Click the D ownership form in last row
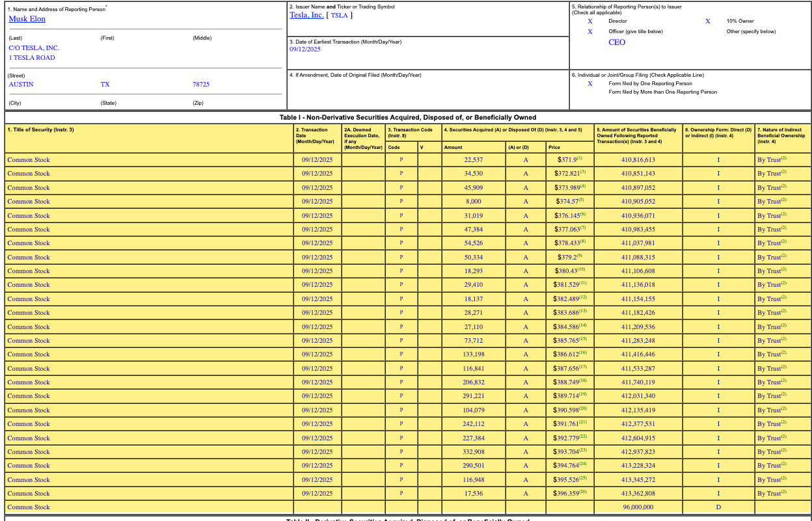Image resolution: width=812 pixels, height=521 pixels. pyautogui.click(x=718, y=507)
